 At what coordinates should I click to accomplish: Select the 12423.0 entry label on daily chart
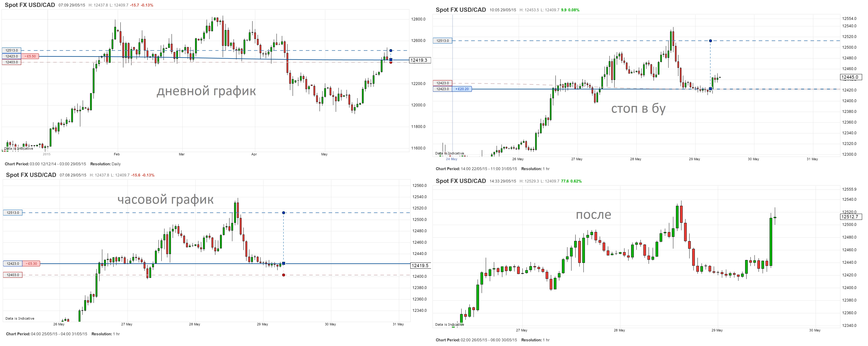[x=11, y=56]
